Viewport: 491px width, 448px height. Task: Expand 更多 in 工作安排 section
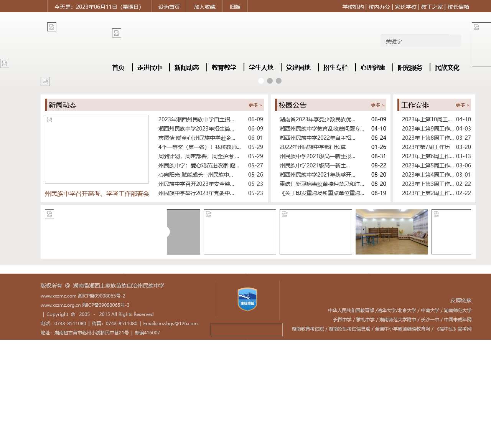462,105
